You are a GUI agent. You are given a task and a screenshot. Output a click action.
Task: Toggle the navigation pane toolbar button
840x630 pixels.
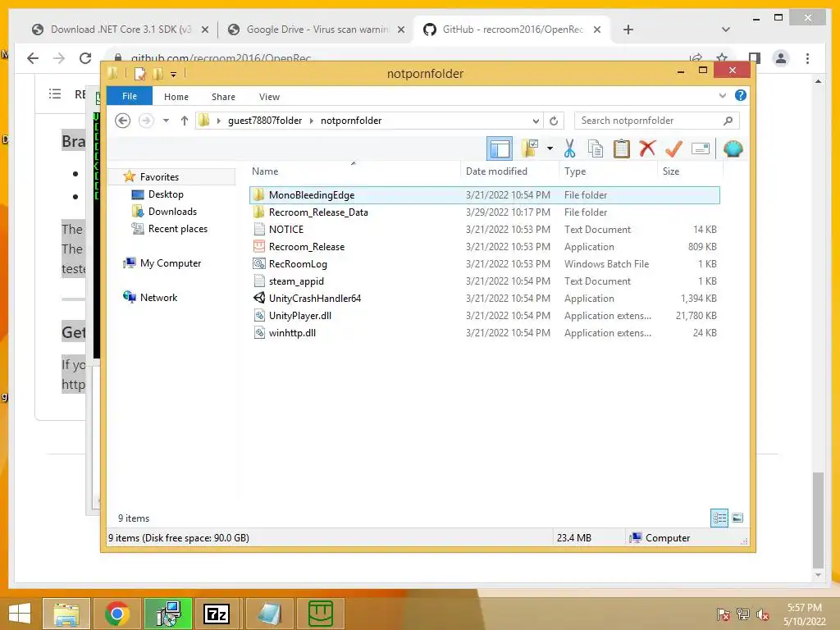pos(500,149)
